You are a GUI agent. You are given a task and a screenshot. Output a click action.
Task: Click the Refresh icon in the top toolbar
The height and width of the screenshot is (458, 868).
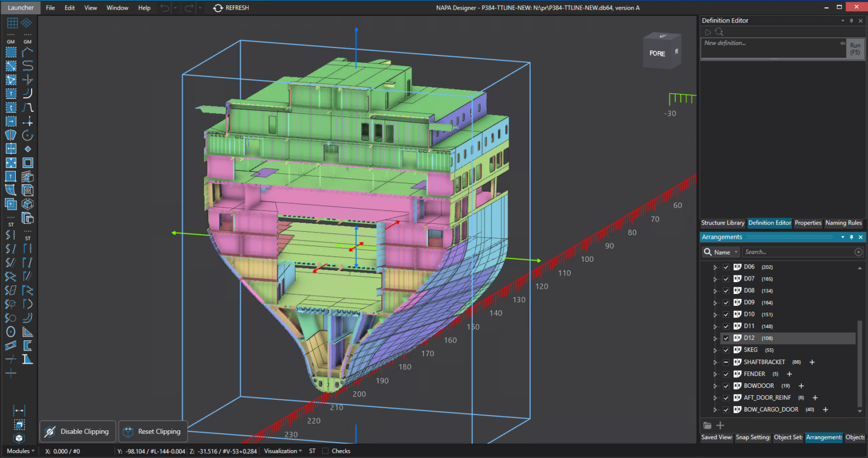(217, 7)
